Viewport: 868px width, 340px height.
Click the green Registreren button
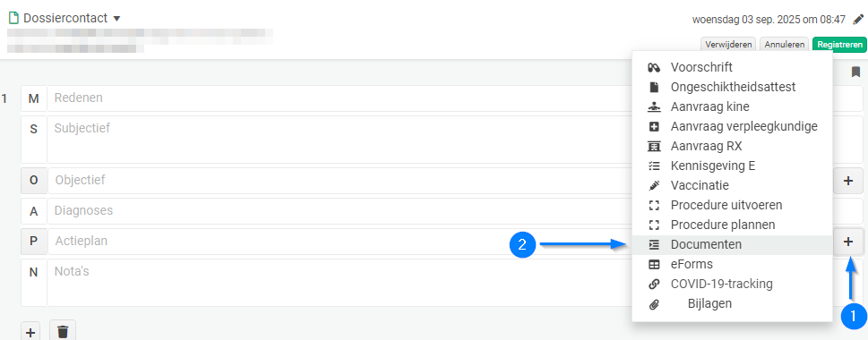(x=839, y=44)
